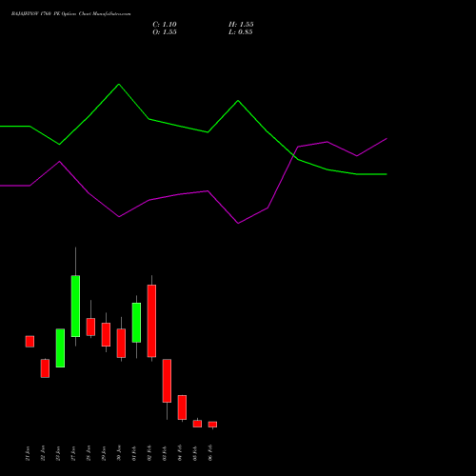Click the tall red candlestick for 02 Feb
Screen dimensions: 476x476
click(151, 321)
